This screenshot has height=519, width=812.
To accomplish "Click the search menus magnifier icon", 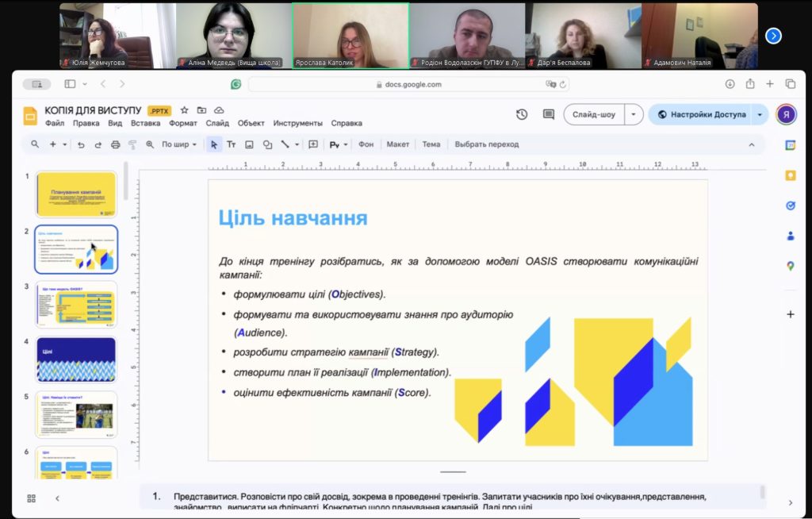I will [35, 144].
